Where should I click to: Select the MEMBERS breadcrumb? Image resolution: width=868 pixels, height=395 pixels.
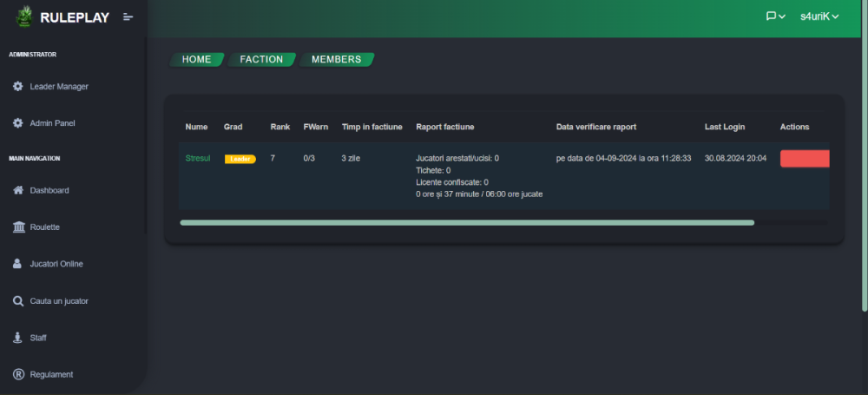[337, 59]
